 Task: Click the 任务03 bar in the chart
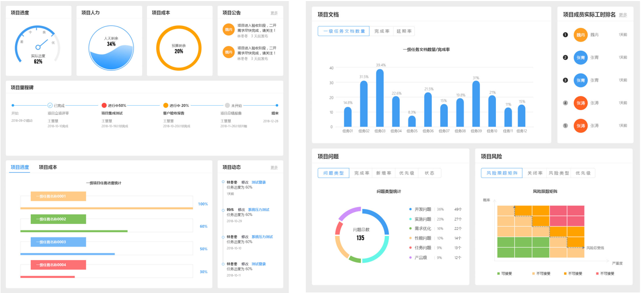pyautogui.click(x=380, y=98)
